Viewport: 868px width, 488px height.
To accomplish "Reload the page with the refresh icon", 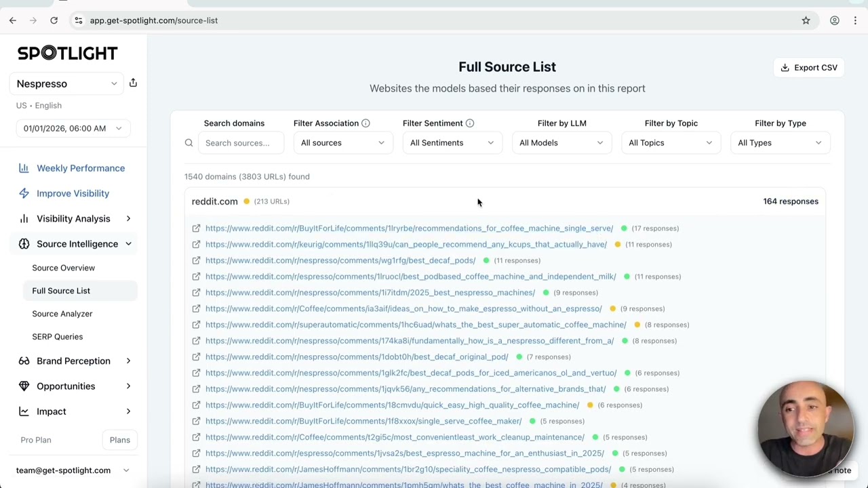I will click(x=54, y=20).
